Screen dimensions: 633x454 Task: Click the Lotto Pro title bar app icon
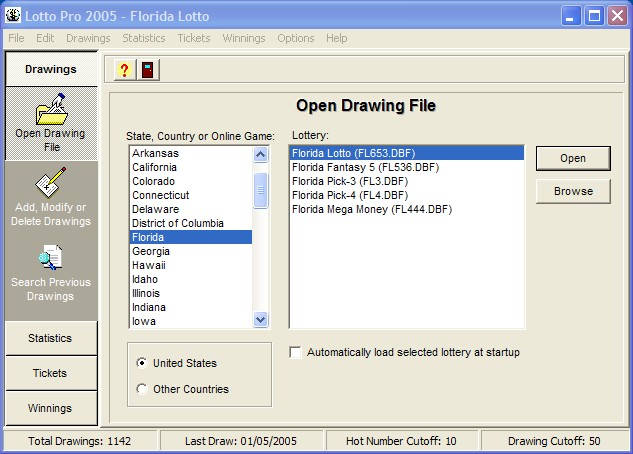13,16
